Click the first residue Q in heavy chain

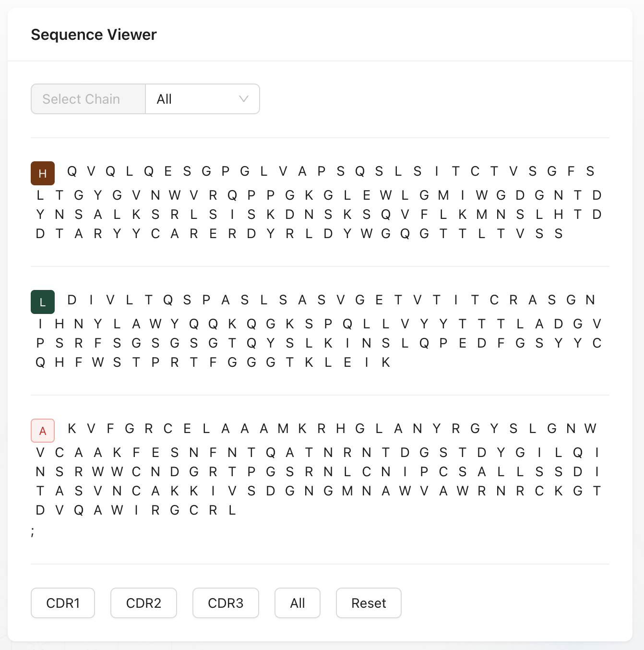click(71, 171)
